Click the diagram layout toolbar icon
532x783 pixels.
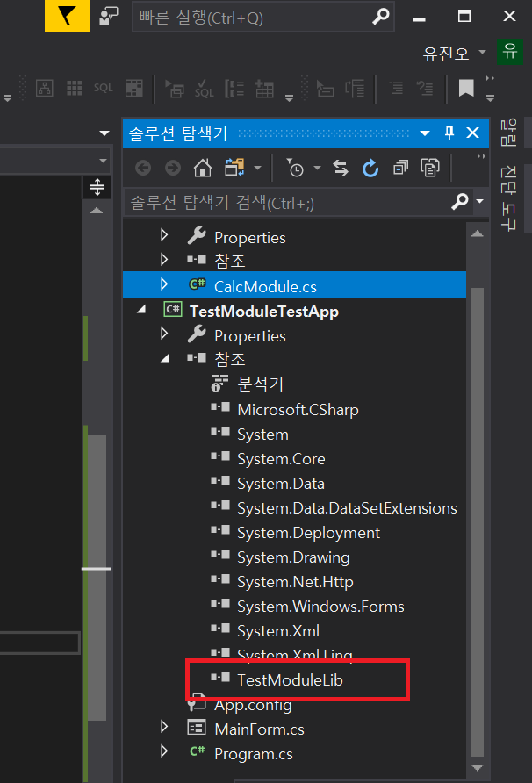pos(45,89)
